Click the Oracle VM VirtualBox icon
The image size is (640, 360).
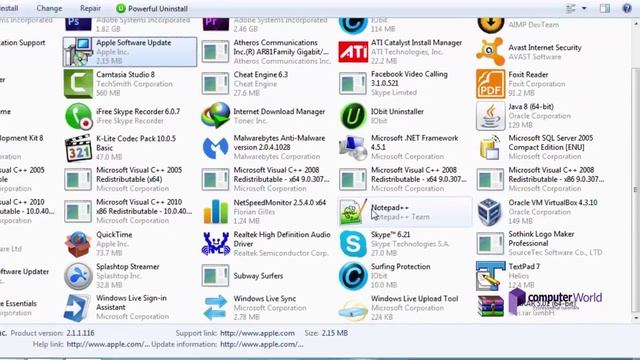tap(489, 212)
